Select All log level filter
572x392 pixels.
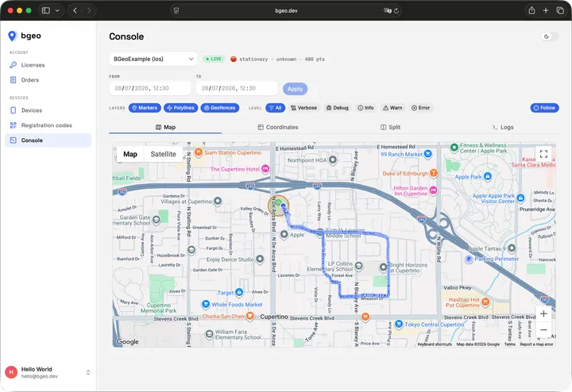pos(276,108)
